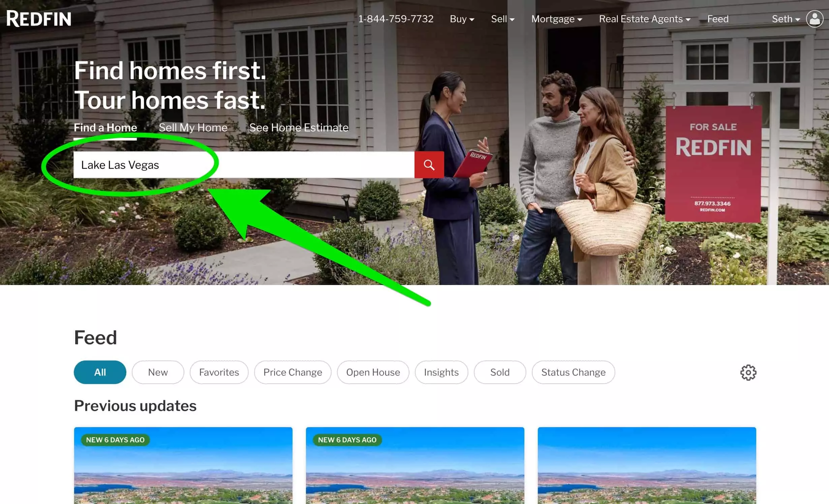The width and height of the screenshot is (829, 504).
Task: Expand the Buy dropdown options
Action: coord(462,18)
